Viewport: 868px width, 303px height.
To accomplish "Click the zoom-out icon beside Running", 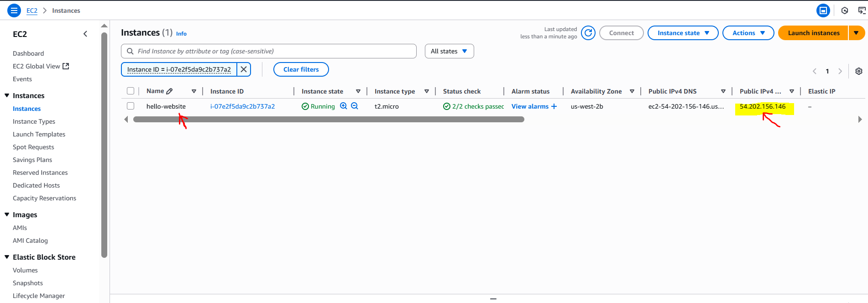I will coord(355,106).
